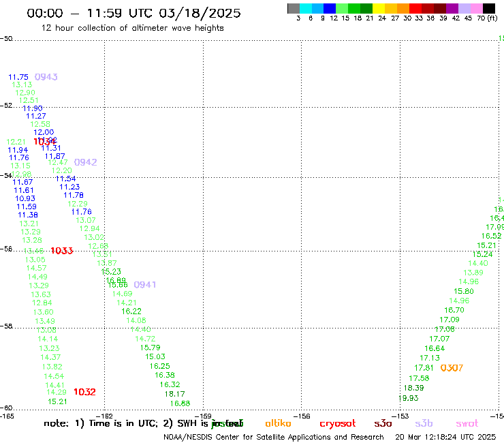The width and height of the screenshot is (504, 443).
Task: Click the wave height value 12.84
Action: coord(42,303)
